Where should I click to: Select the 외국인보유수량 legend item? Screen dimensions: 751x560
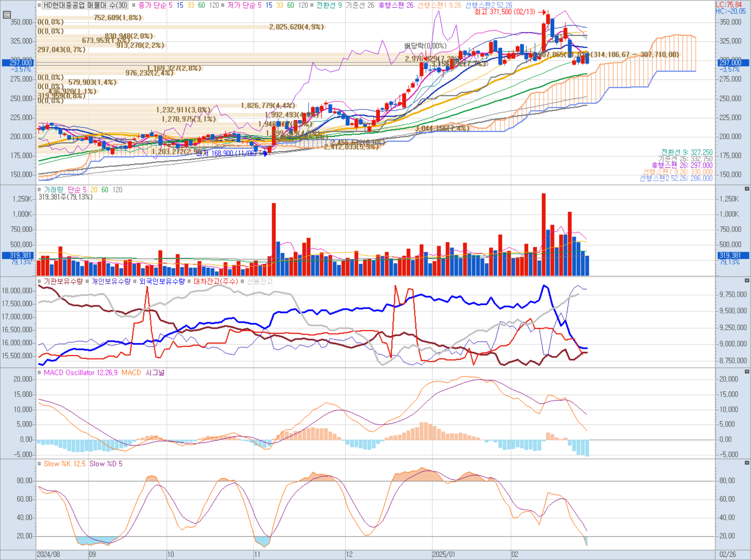(x=162, y=281)
